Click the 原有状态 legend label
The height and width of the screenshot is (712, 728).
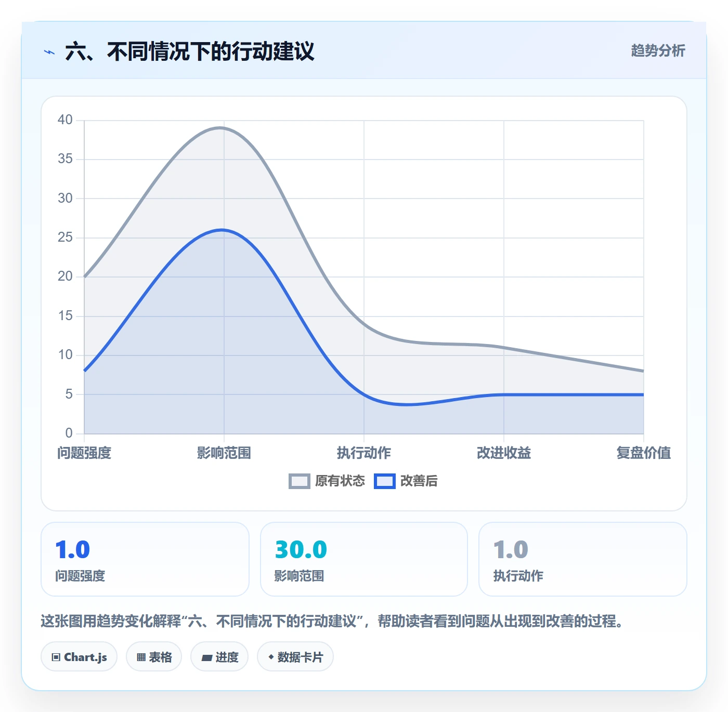pyautogui.click(x=340, y=481)
